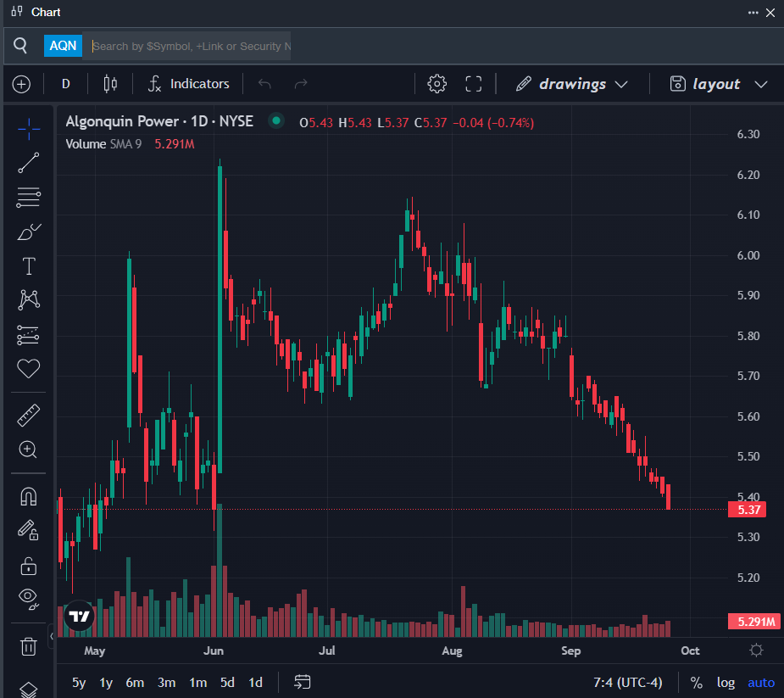Enter fullscreen chart mode
This screenshot has width=784, height=698.
[474, 84]
